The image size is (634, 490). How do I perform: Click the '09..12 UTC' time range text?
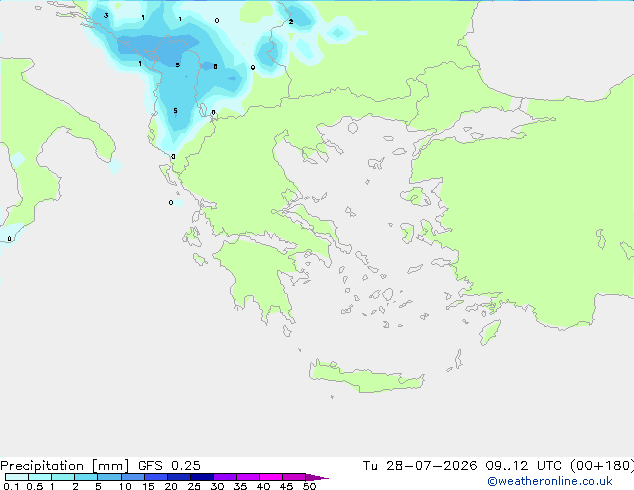click(524, 465)
